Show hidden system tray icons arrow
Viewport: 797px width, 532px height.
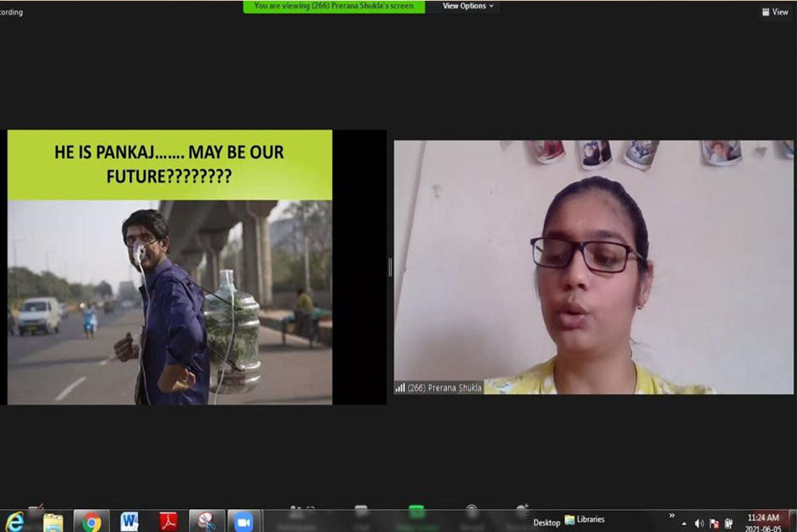(685, 524)
